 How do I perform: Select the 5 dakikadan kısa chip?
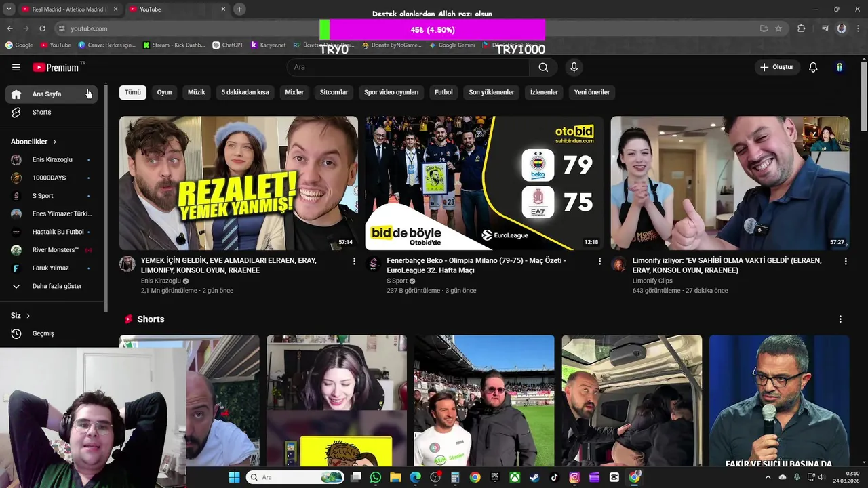click(x=245, y=92)
